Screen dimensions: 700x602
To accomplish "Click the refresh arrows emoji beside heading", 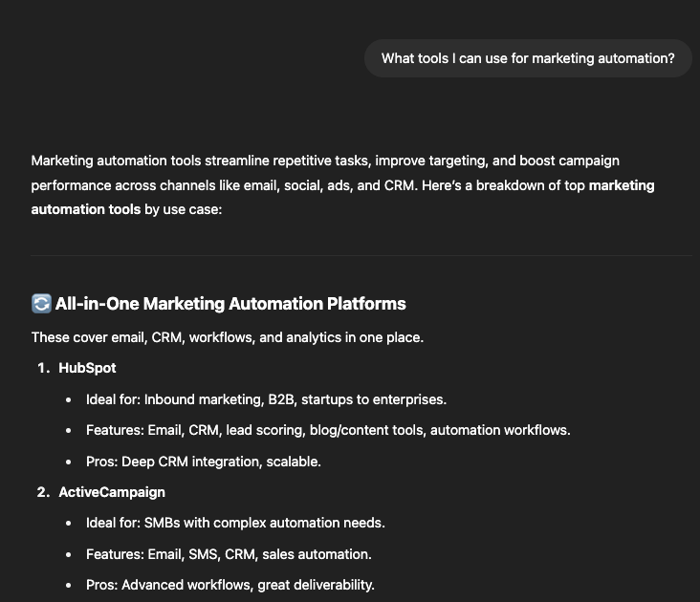I will click(x=41, y=304).
